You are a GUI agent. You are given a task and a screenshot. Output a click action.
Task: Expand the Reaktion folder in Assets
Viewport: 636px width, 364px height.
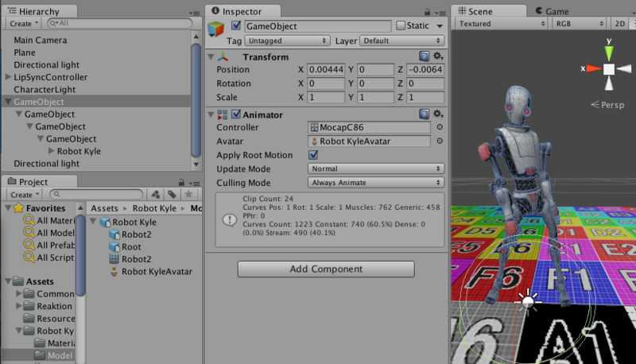coord(18,306)
